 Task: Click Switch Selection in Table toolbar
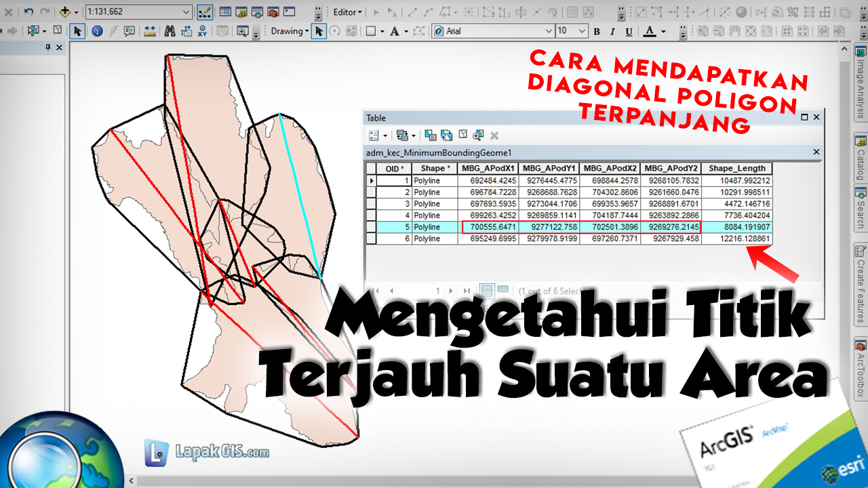[446, 136]
